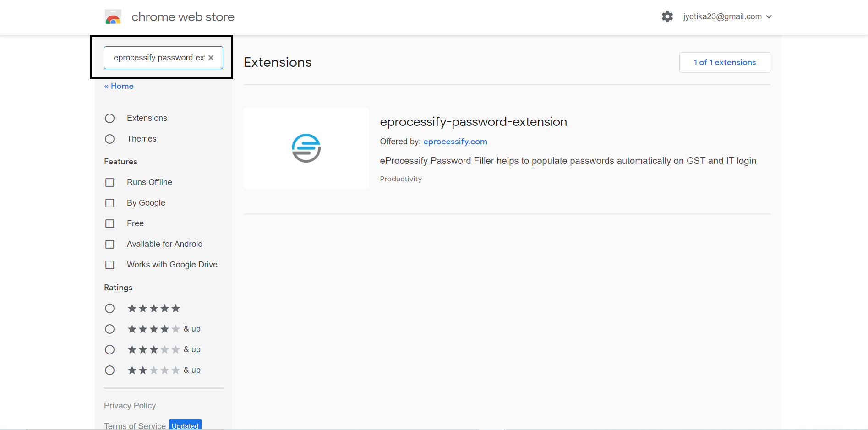Viewport: 868px width, 430px height.
Task: Tick the Available for Android checkbox
Action: coord(110,244)
